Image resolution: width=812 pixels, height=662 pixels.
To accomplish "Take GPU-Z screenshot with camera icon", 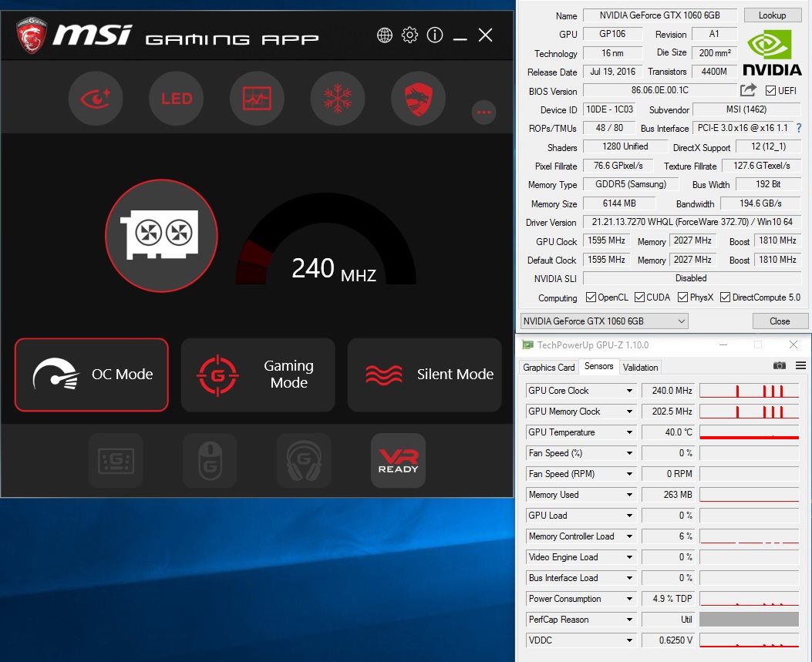I will tap(780, 365).
